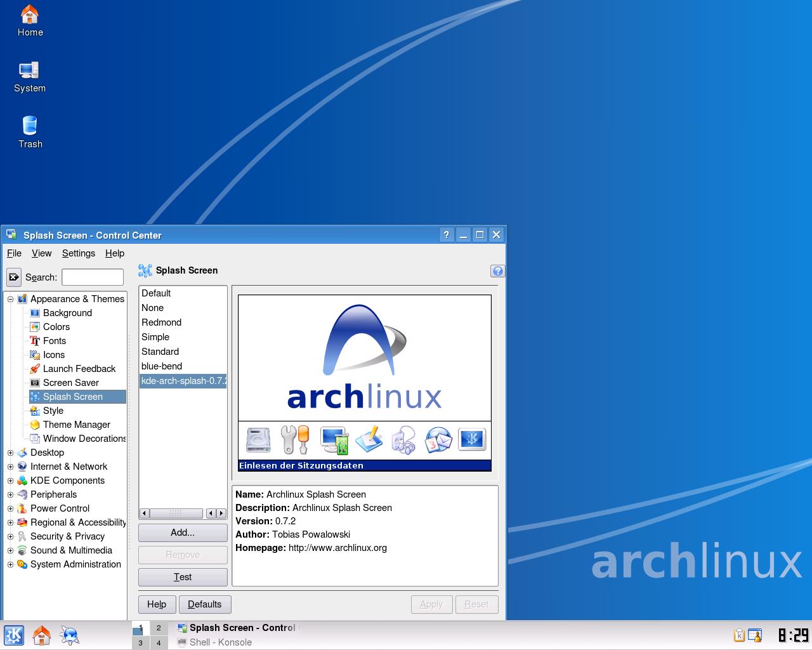Screen dimensions: 812x650
Task: Select the Theme Manager icon
Action: 35,425
